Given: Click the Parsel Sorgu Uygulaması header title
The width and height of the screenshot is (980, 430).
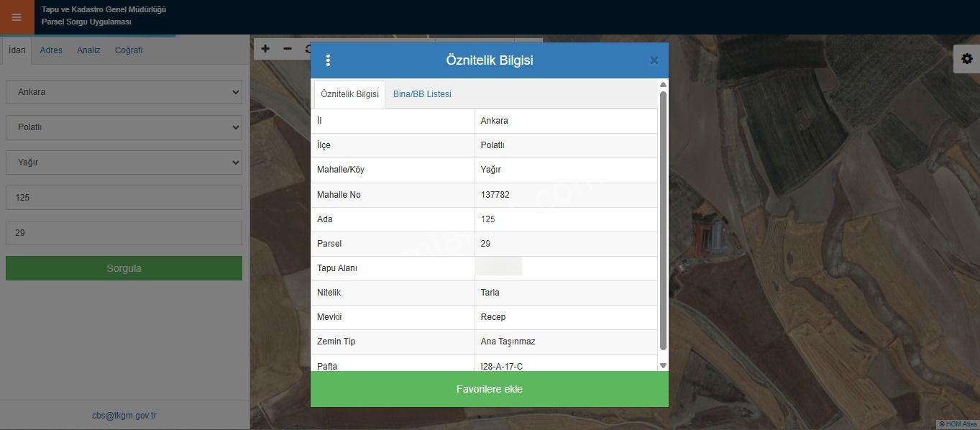Looking at the screenshot, I should click(86, 22).
